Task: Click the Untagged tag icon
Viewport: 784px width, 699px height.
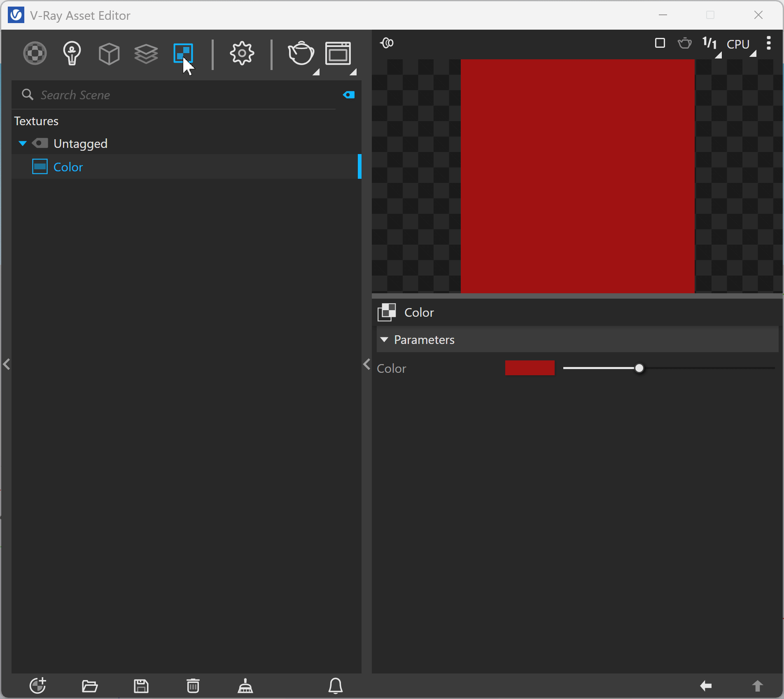Action: [x=40, y=143]
